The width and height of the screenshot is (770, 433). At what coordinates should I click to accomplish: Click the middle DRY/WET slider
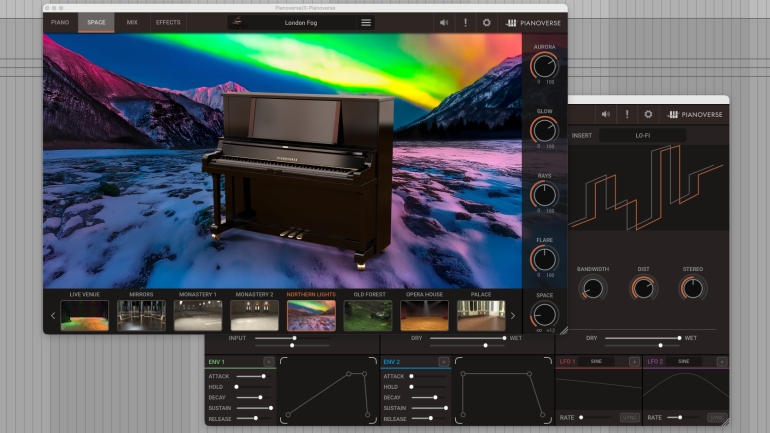[468, 338]
